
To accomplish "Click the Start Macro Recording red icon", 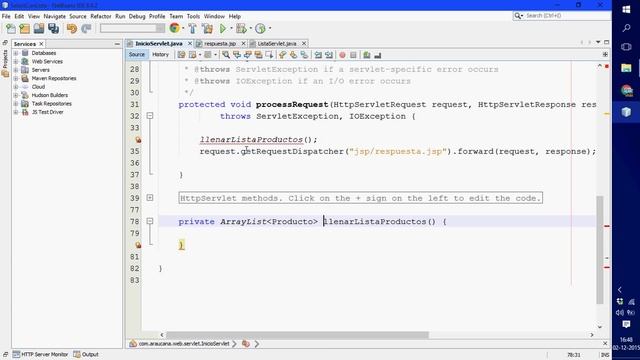I will point(342,55).
